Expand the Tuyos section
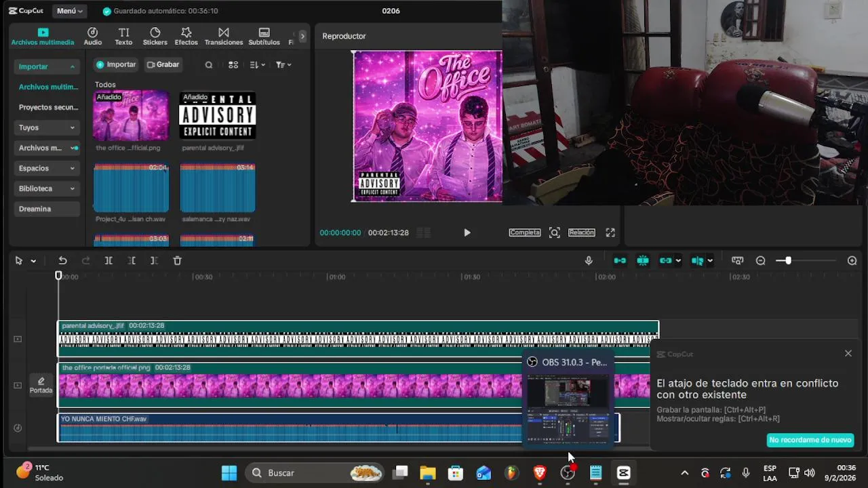 click(x=46, y=127)
